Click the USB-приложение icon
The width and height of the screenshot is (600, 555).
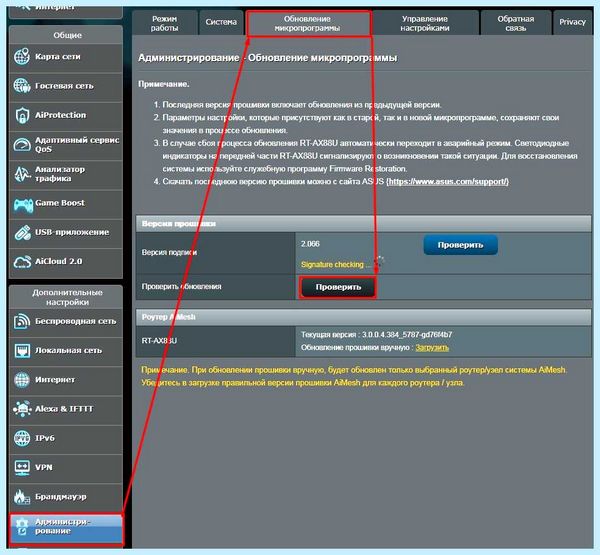[23, 232]
